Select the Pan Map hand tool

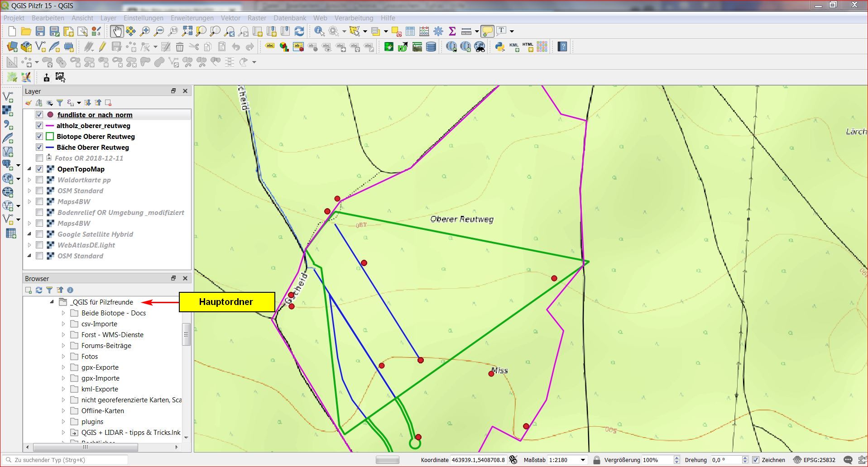(117, 31)
